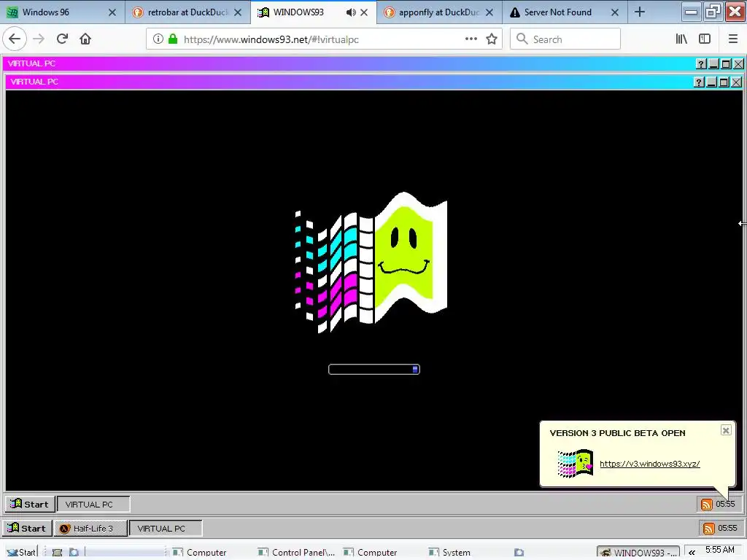Focus the browser Search box
747x560 pixels.
pos(565,39)
